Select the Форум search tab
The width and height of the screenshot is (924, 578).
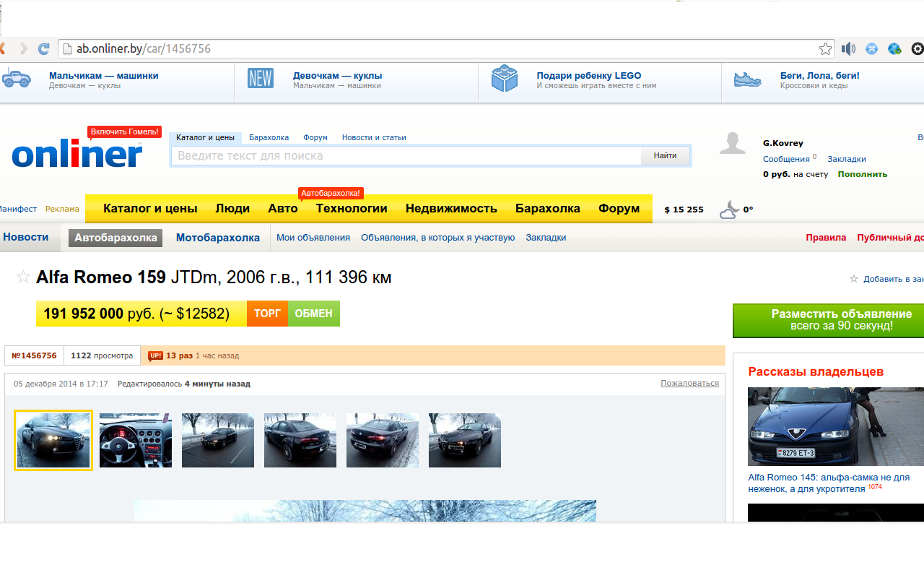click(315, 137)
